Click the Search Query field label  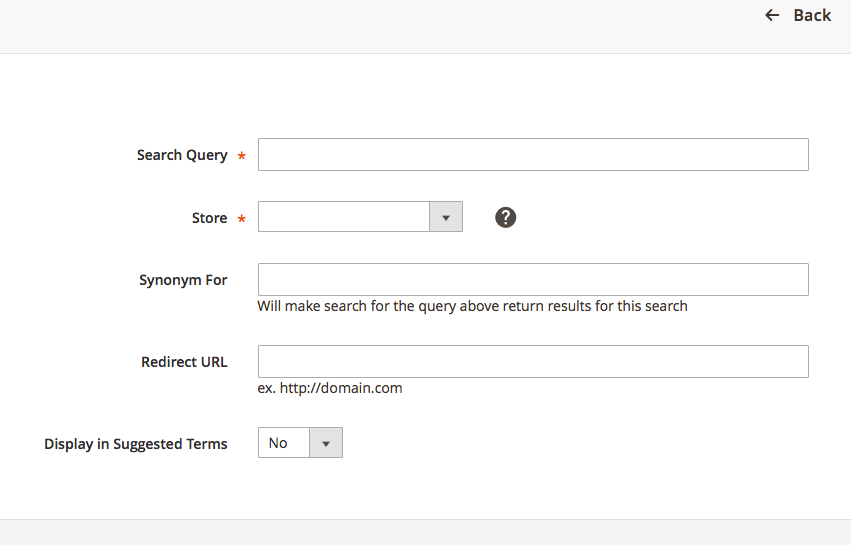[182, 155]
